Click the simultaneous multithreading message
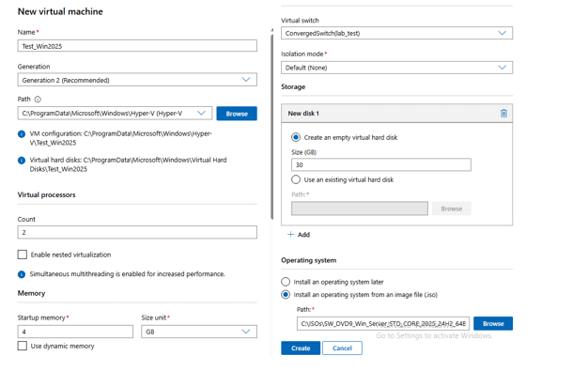Viewport: 588px width, 371px height. pyautogui.click(x=128, y=274)
